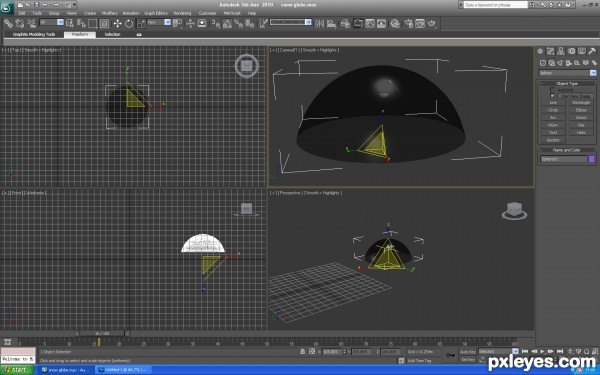600x375 pixels.
Task: Click the Align tool icon
Action: 331,24
